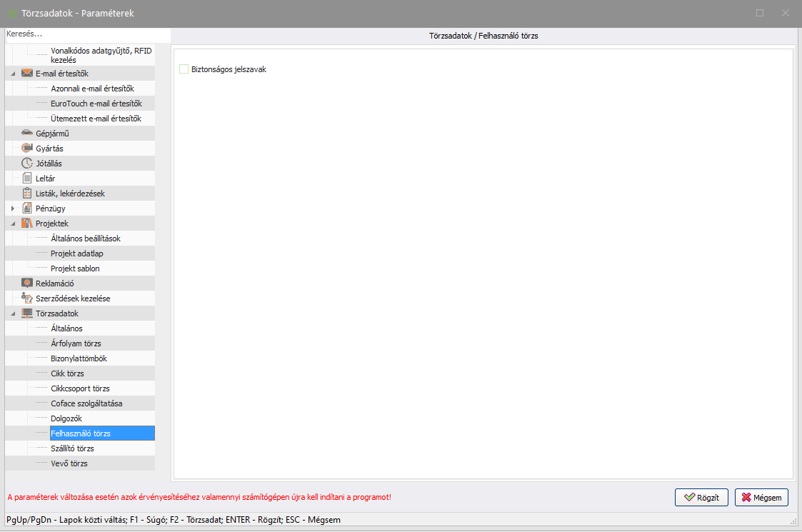This screenshot has width=802, height=532.
Task: Click the E-mail értesítők envelope icon
Action: pos(27,74)
